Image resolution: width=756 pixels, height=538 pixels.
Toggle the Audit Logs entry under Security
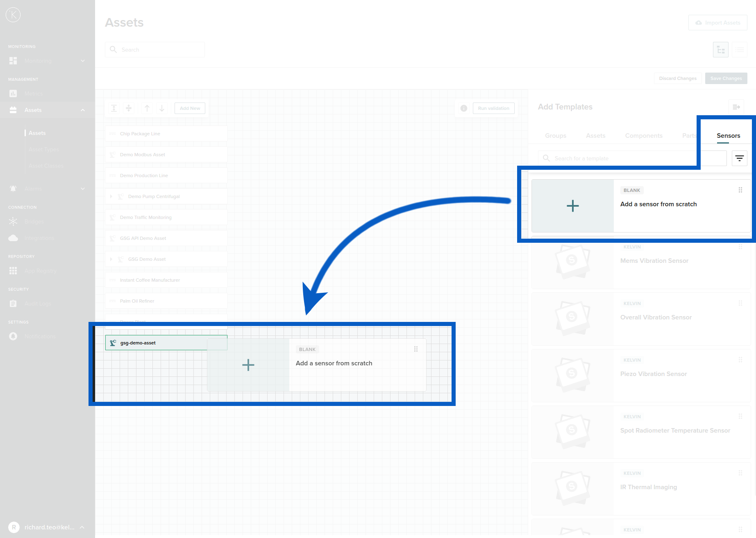13,303
